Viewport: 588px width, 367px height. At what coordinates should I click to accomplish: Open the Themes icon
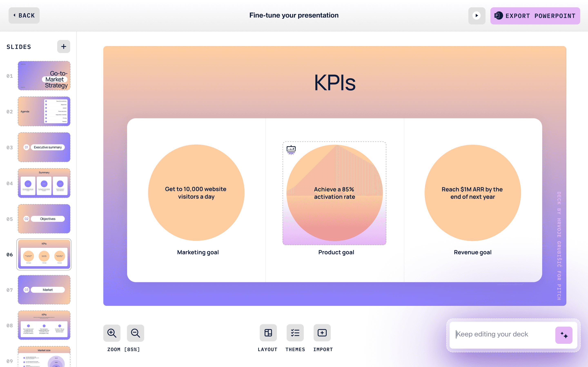point(295,333)
